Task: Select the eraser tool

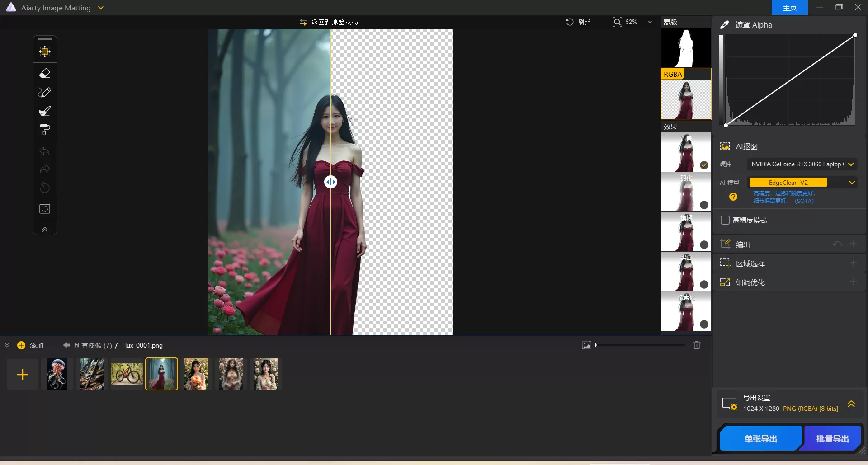Action: [x=45, y=73]
